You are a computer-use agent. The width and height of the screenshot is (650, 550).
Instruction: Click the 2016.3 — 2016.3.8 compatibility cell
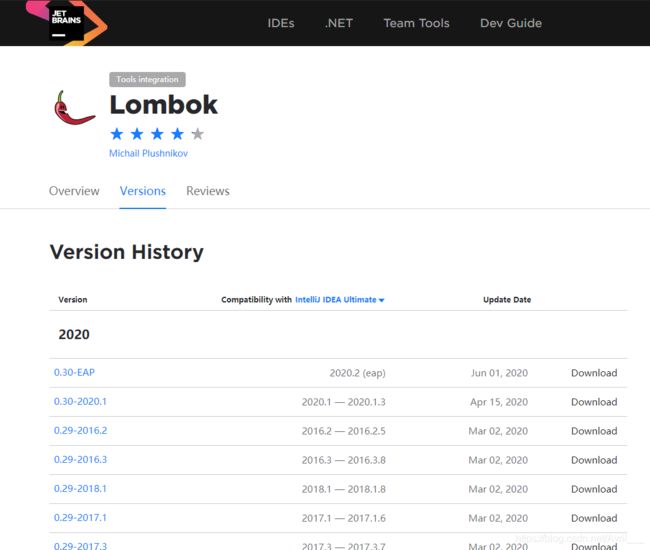pos(344,460)
